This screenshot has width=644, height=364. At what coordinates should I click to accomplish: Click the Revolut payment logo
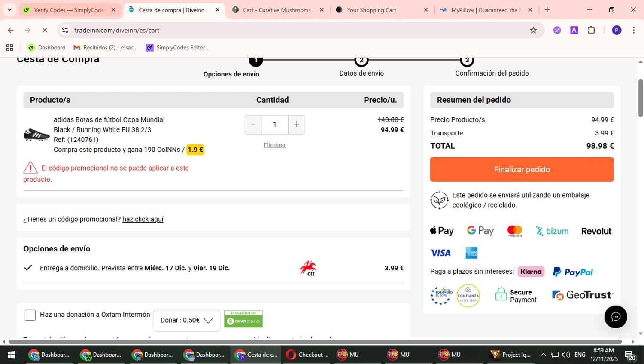point(596,231)
